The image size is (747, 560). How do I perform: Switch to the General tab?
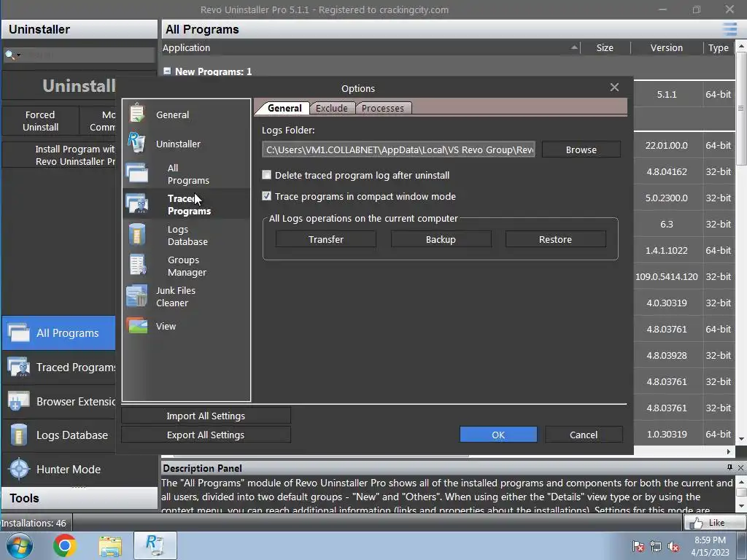click(x=285, y=108)
